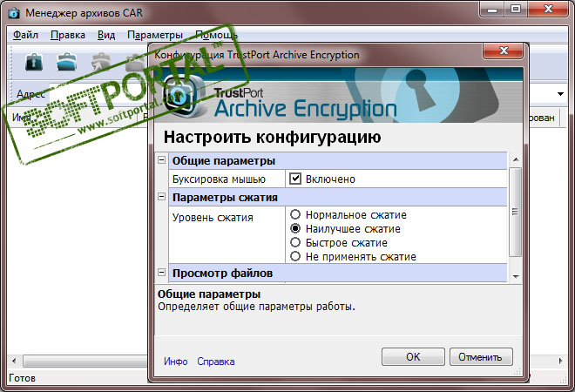Viewport: 575px width, 392px height.
Task: Collapse the Просмотр файлов section
Action: point(161,272)
